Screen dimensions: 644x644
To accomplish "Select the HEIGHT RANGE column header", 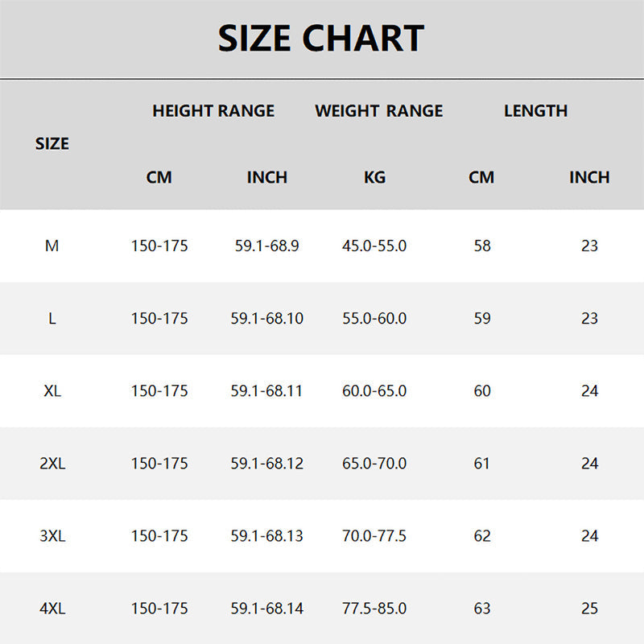I will tap(213, 111).
